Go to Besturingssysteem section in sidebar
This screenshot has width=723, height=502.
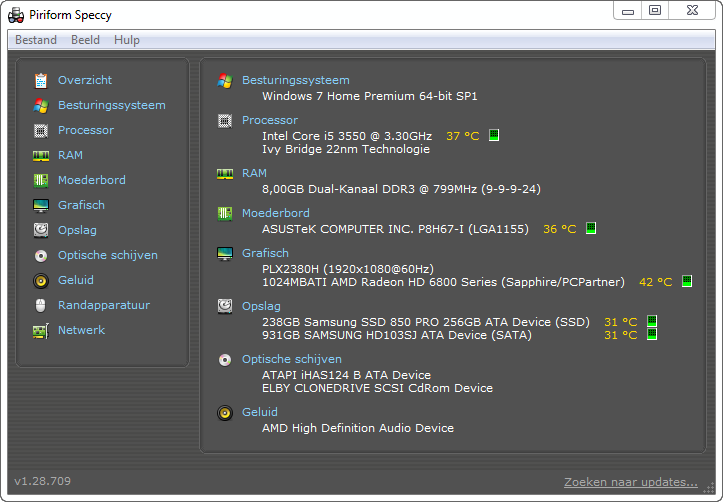pos(112,105)
